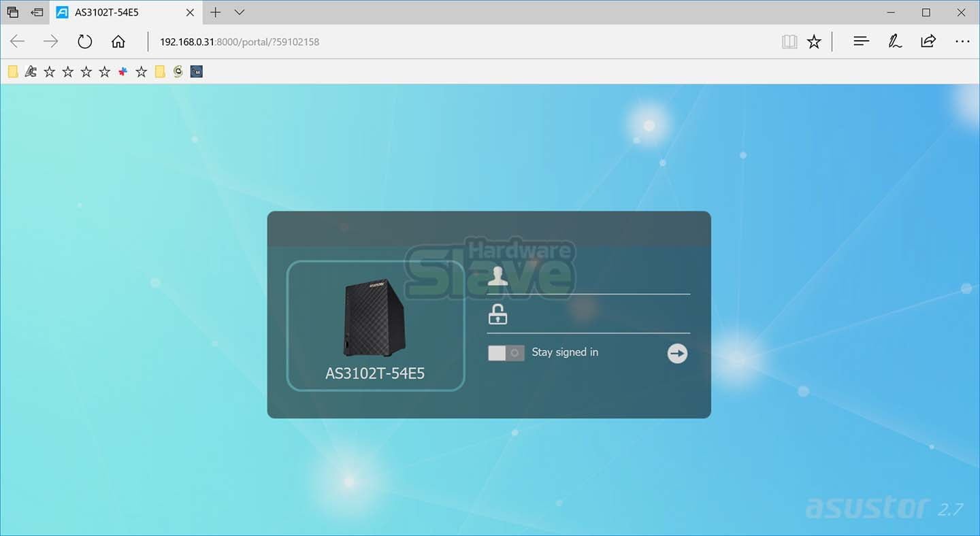The width and height of the screenshot is (980, 536).
Task: Open the tabs set aside icon
Action: click(12, 12)
